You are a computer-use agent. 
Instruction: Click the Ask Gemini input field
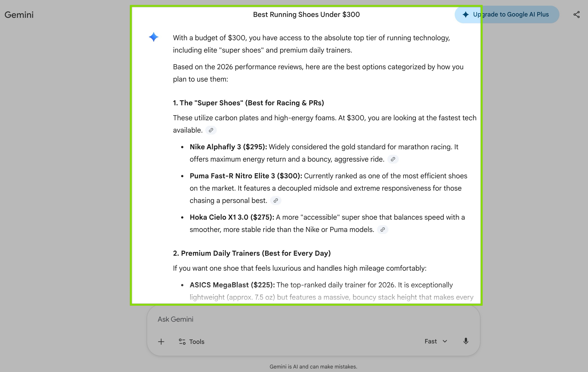[313, 319]
